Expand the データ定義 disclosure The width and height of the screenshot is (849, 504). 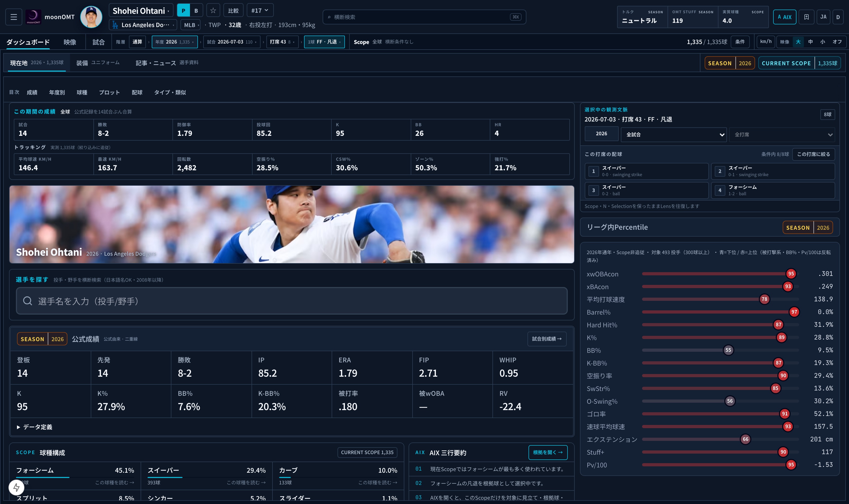35,427
